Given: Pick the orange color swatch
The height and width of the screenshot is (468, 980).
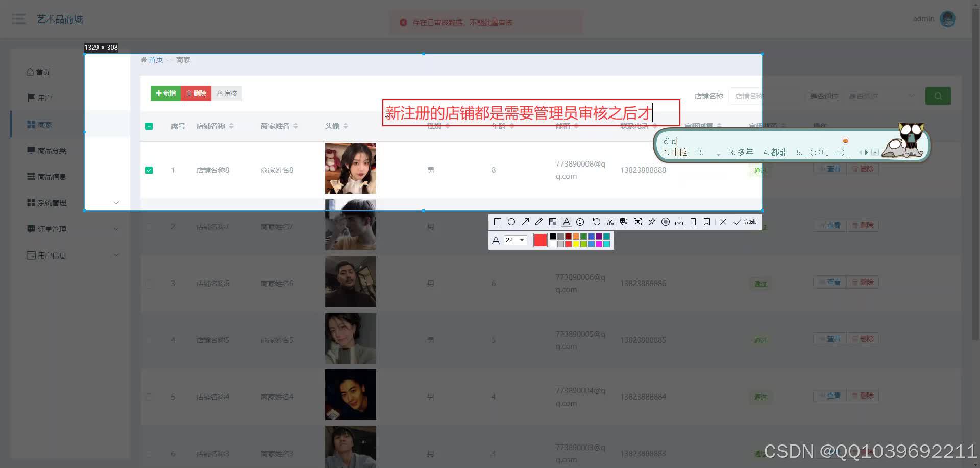Looking at the screenshot, I should (576, 236).
